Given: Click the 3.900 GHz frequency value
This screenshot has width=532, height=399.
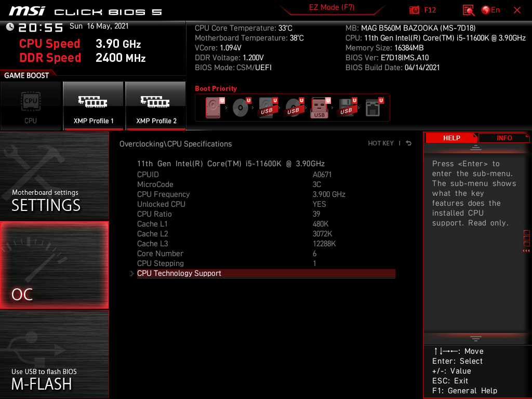Looking at the screenshot, I should 329,194.
